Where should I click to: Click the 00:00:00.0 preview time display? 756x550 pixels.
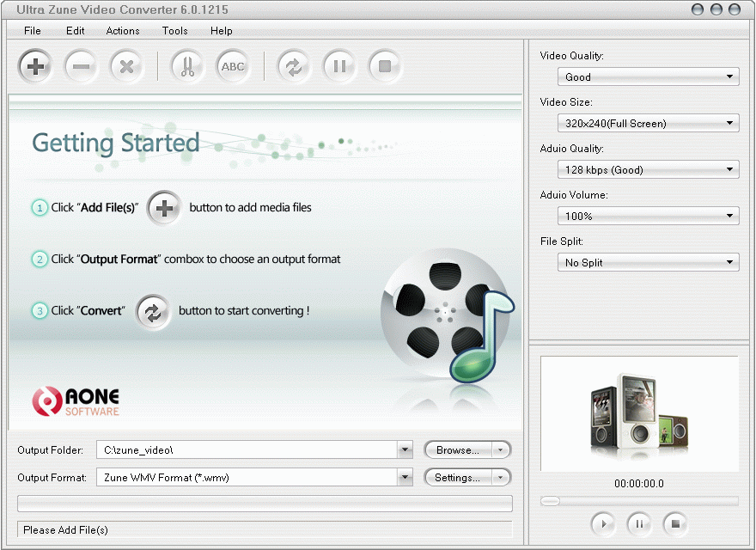[x=639, y=484]
